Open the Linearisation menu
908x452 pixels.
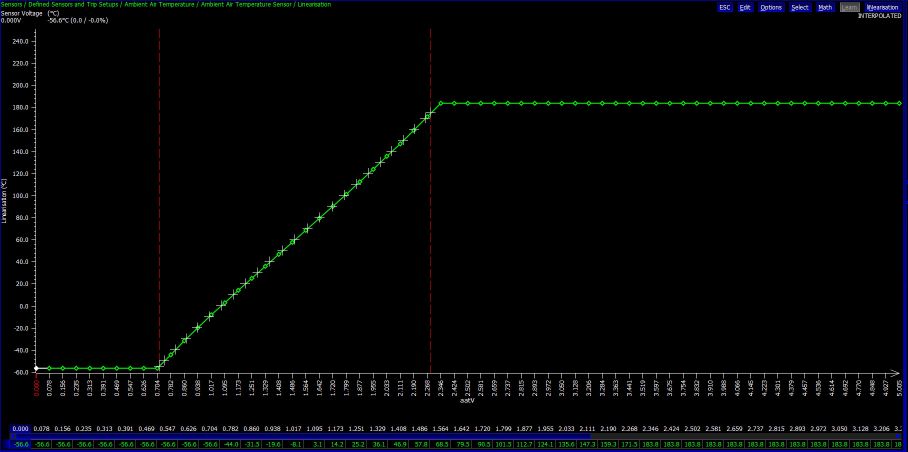(x=882, y=7)
